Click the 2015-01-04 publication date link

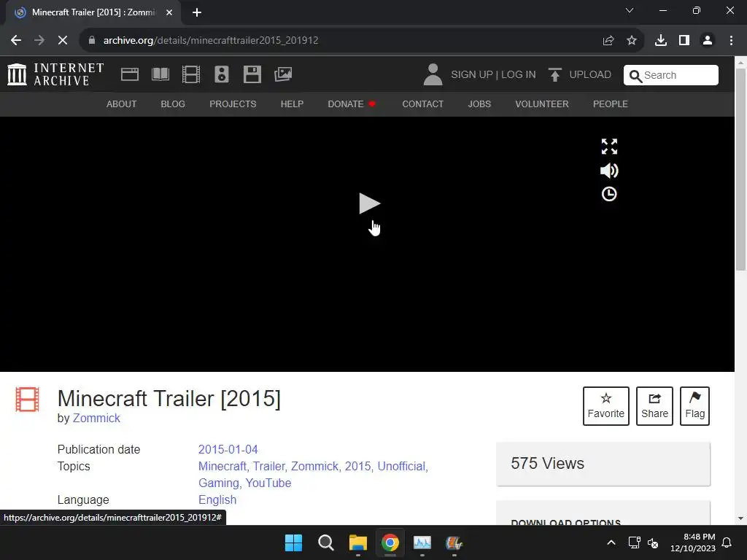[228, 449]
